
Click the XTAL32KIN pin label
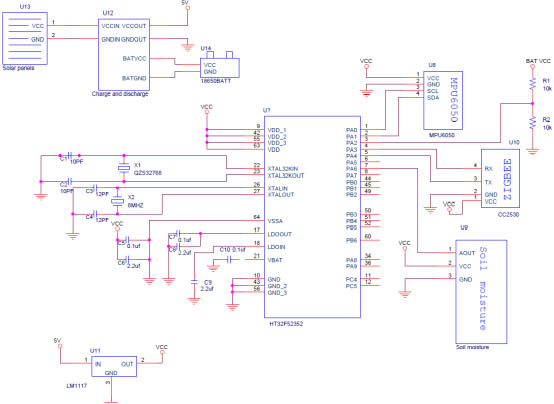[x=283, y=169]
